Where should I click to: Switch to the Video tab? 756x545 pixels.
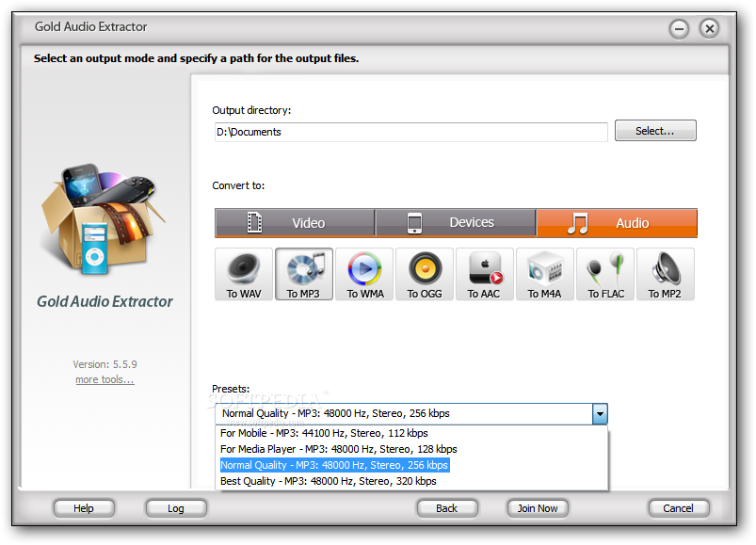click(x=295, y=223)
